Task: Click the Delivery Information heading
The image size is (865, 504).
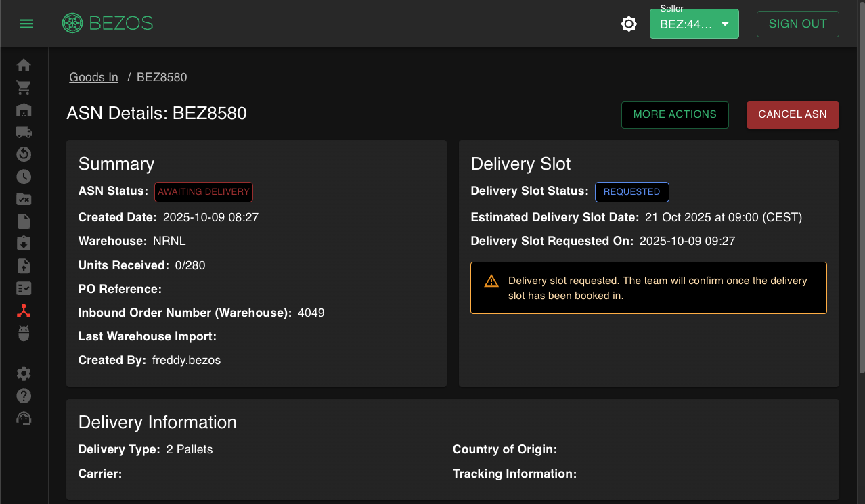Action: coord(158,422)
